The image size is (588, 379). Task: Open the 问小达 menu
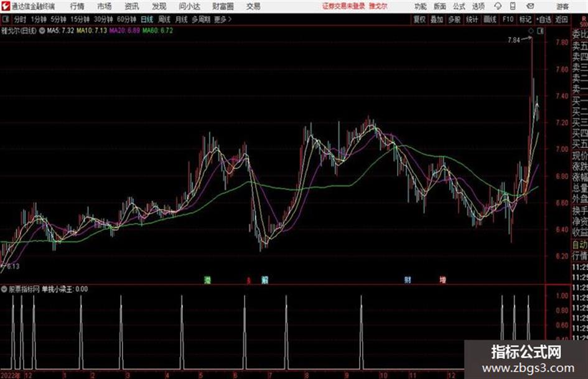(189, 6)
